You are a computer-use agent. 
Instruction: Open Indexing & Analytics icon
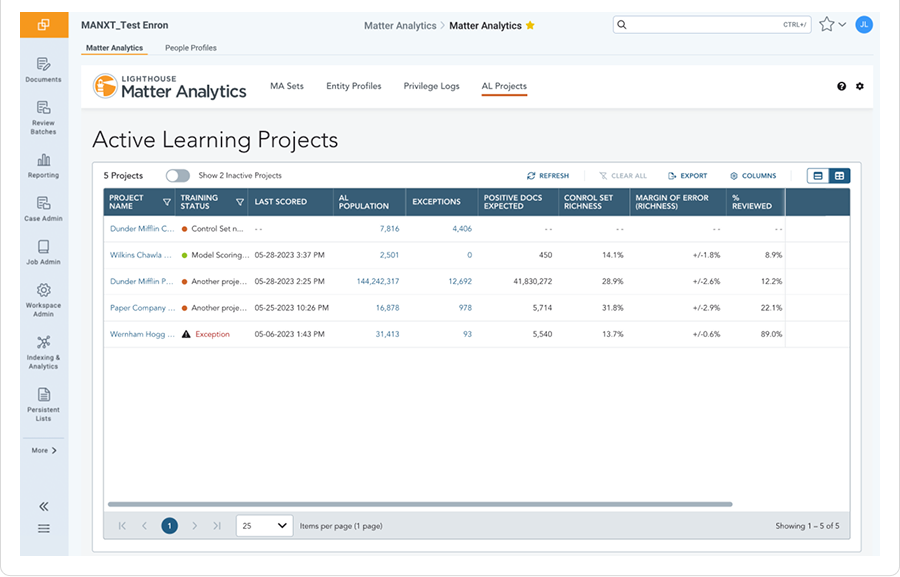44,342
